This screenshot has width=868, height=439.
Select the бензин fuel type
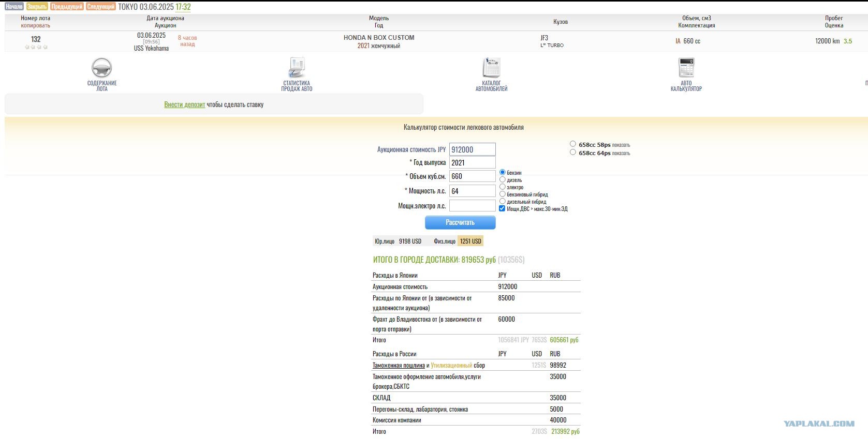[502, 172]
